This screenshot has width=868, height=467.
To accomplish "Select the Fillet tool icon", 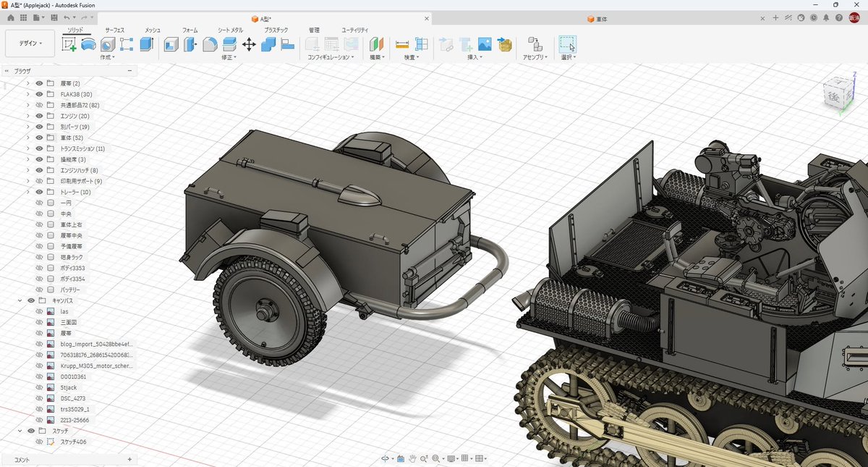I will click(210, 44).
